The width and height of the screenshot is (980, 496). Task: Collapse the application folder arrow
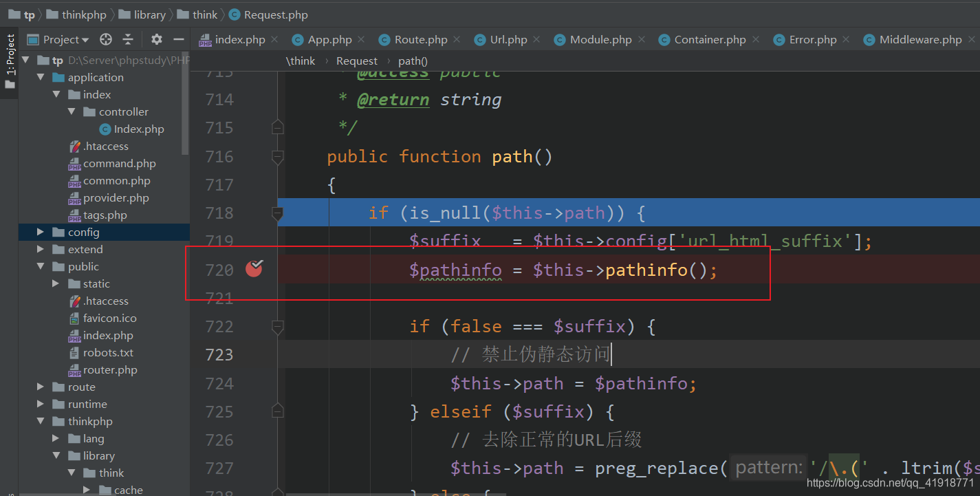[x=41, y=77]
